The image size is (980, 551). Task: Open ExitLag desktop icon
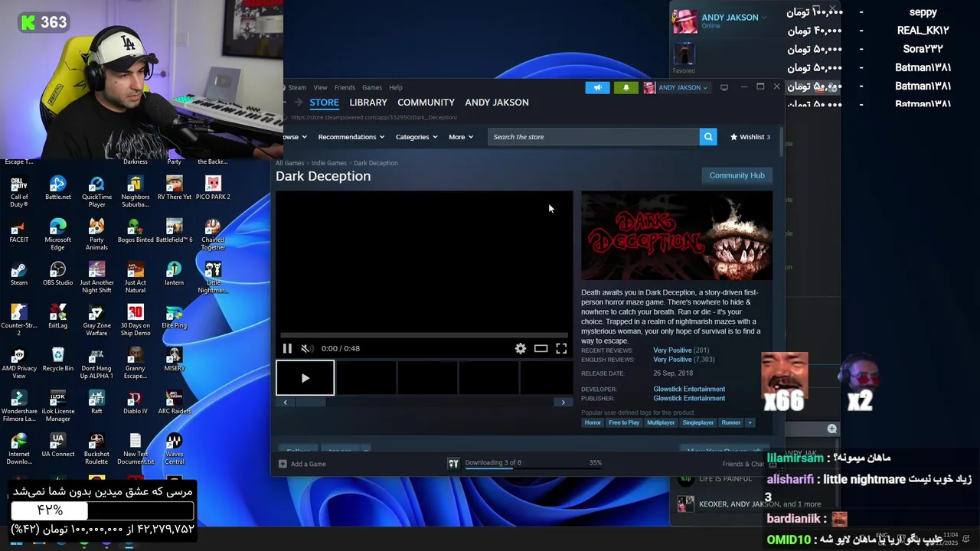point(57,317)
